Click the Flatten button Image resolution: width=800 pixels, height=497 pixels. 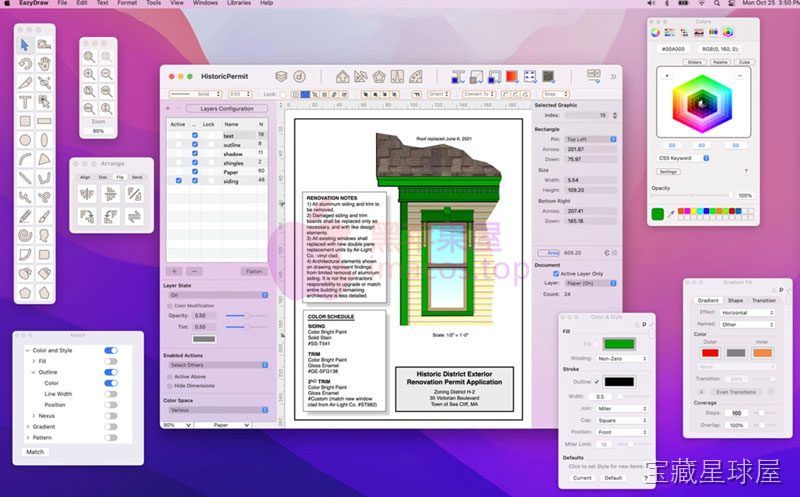click(x=254, y=271)
